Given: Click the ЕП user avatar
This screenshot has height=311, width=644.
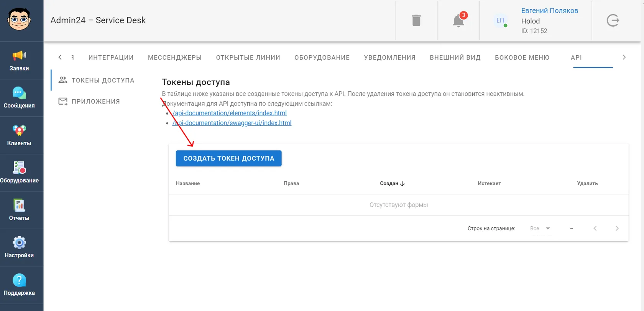Looking at the screenshot, I should [500, 20].
